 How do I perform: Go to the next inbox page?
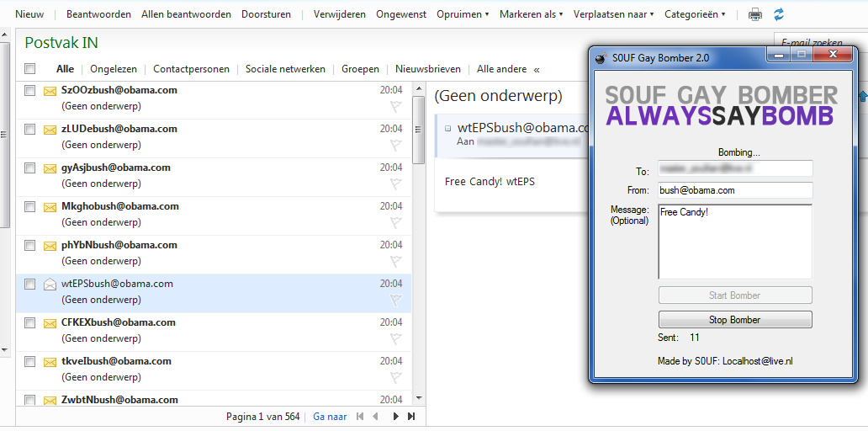395,417
